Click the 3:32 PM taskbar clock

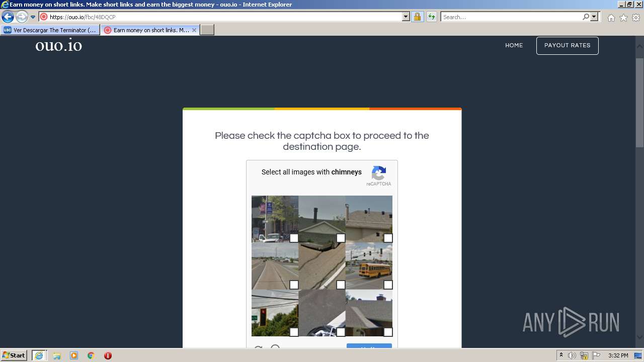[x=618, y=355]
